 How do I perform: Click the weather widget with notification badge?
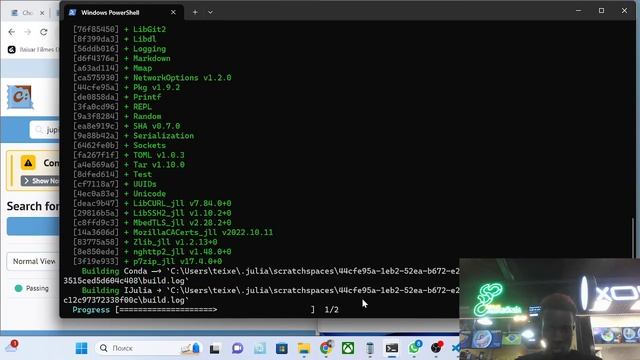tap(11, 346)
